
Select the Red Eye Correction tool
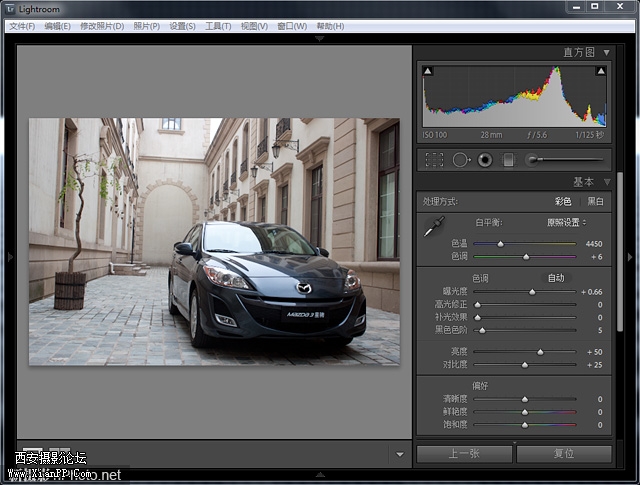click(x=485, y=160)
